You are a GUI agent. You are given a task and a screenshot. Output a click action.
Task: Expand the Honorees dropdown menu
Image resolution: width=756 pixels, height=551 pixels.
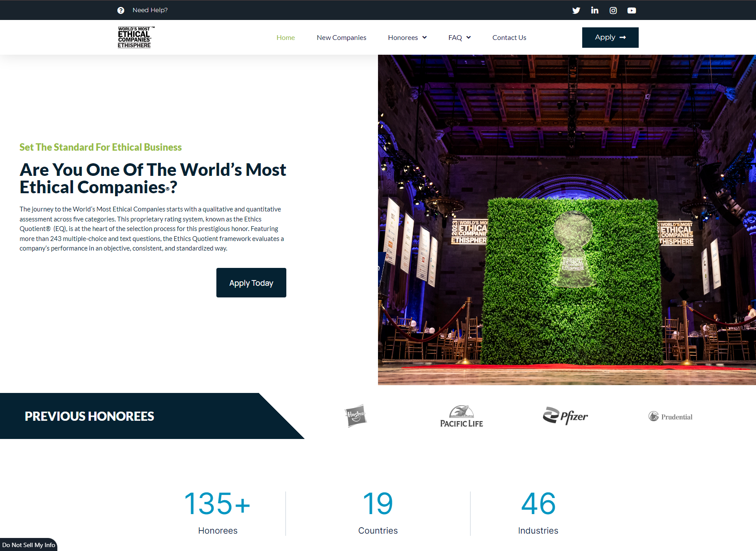(407, 38)
